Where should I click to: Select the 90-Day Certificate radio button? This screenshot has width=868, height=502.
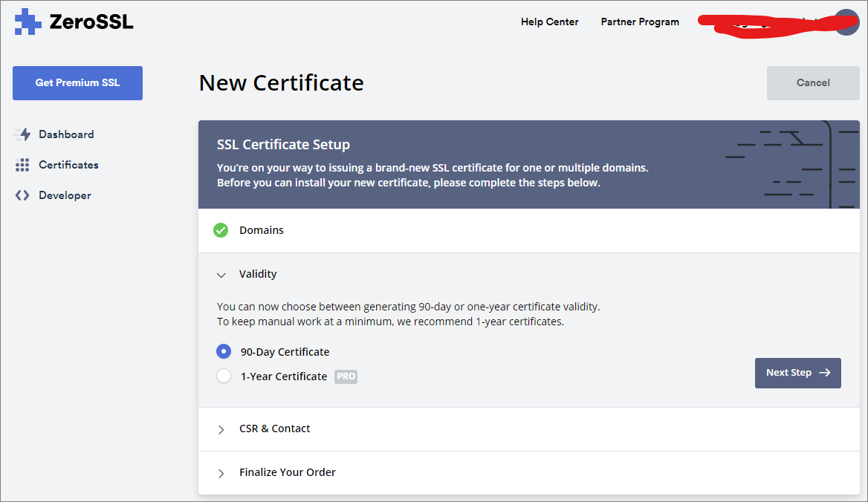[224, 351]
